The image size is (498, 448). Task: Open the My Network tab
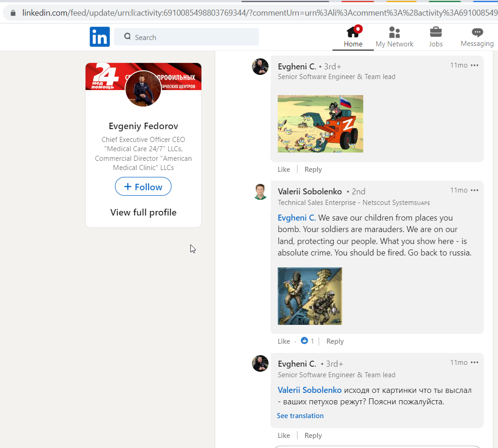point(395,37)
